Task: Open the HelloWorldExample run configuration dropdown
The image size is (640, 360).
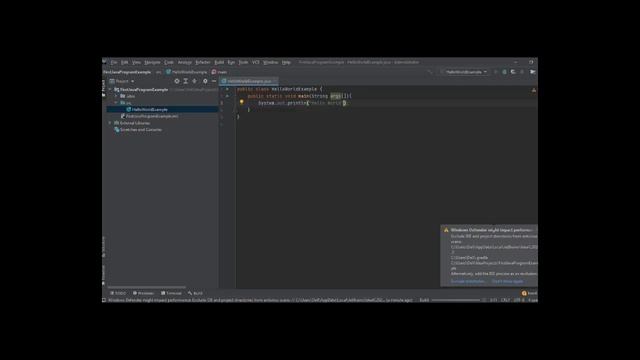Action: coord(464,72)
